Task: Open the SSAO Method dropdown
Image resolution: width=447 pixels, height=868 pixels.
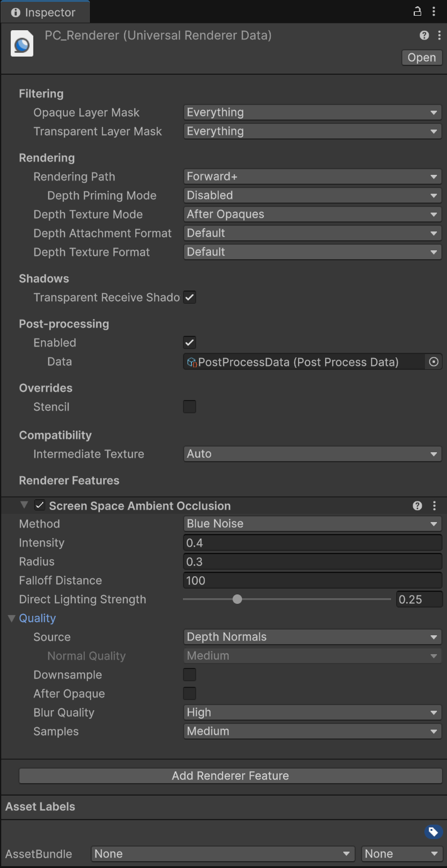Action: (312, 524)
